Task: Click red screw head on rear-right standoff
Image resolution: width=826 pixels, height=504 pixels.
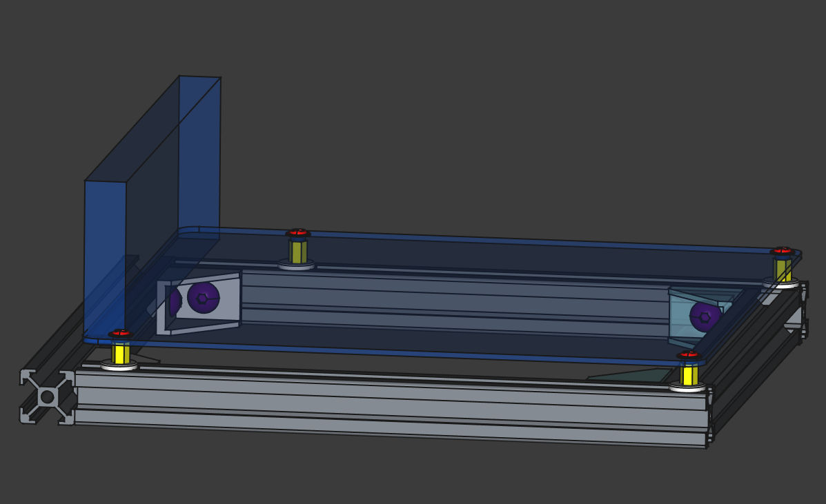Action: tap(783, 250)
